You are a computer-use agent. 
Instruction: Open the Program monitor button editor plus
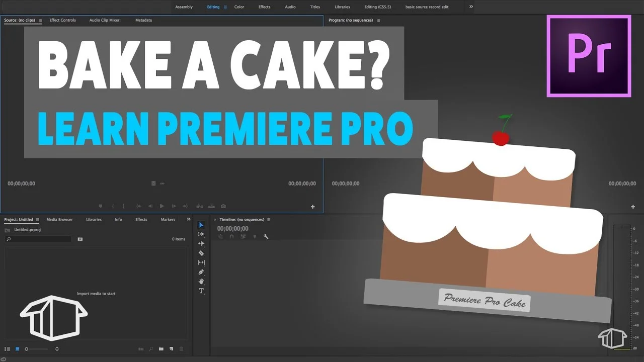pyautogui.click(x=633, y=207)
